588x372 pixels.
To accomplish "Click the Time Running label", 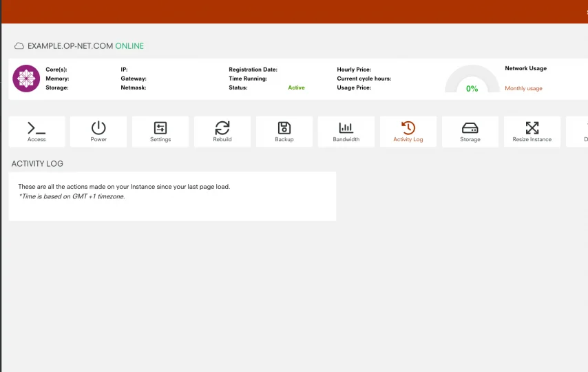I will click(249, 79).
